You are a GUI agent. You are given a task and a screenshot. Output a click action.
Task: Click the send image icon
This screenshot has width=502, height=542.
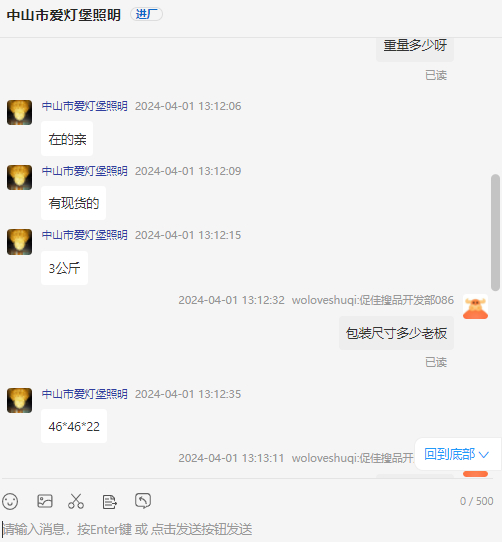pos(45,501)
